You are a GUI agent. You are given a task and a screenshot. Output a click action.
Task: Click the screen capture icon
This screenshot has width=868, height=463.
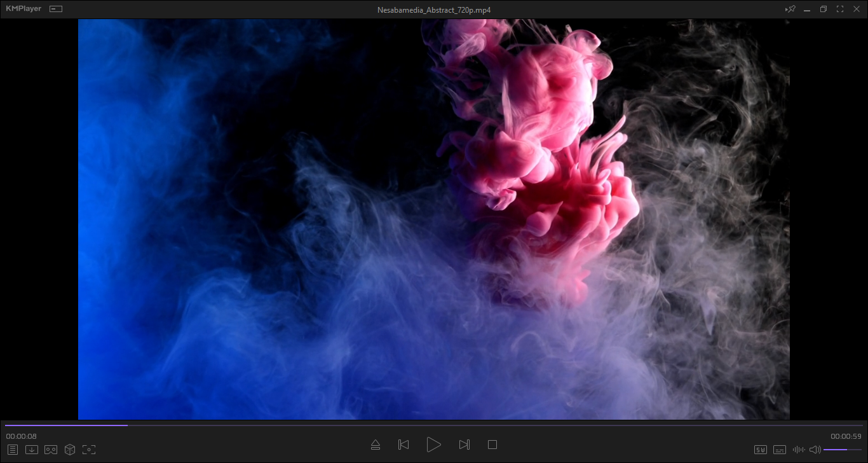click(89, 450)
